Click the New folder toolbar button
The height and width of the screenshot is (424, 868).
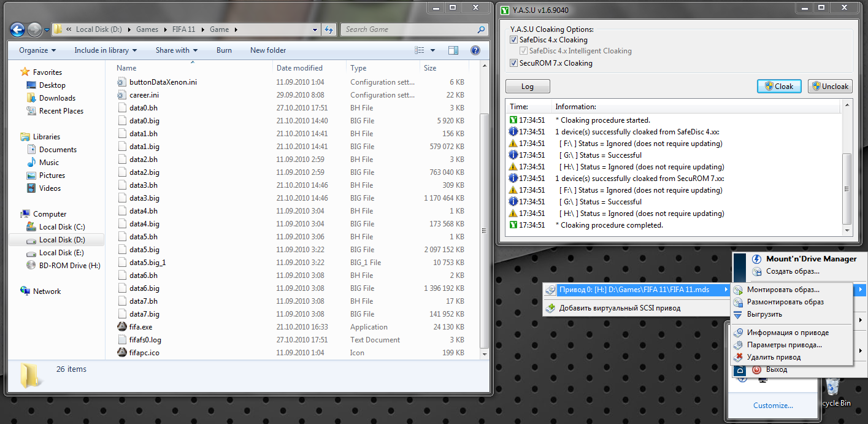coord(268,50)
